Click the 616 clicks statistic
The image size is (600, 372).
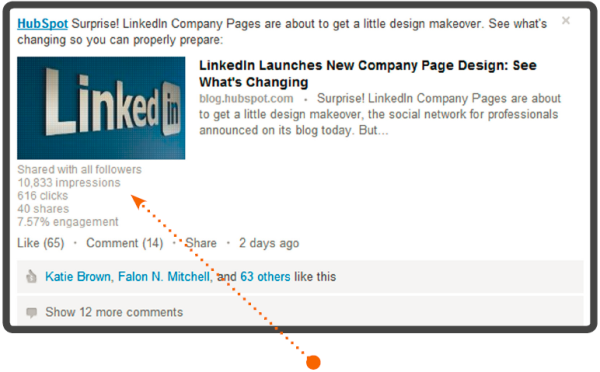pyautogui.click(x=42, y=196)
